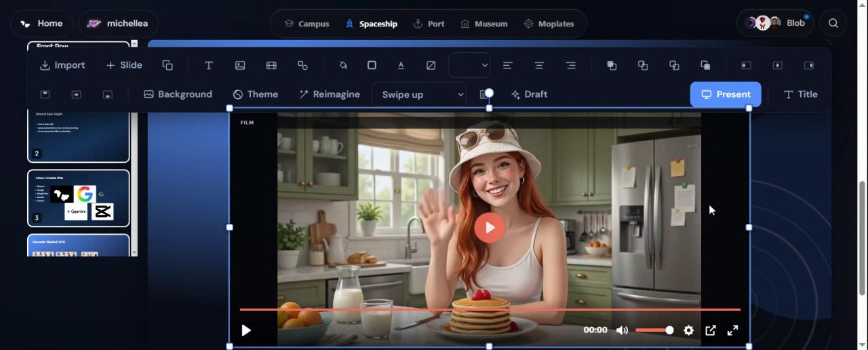Click the Reimagine button
This screenshot has width=868, height=350.
tap(330, 94)
